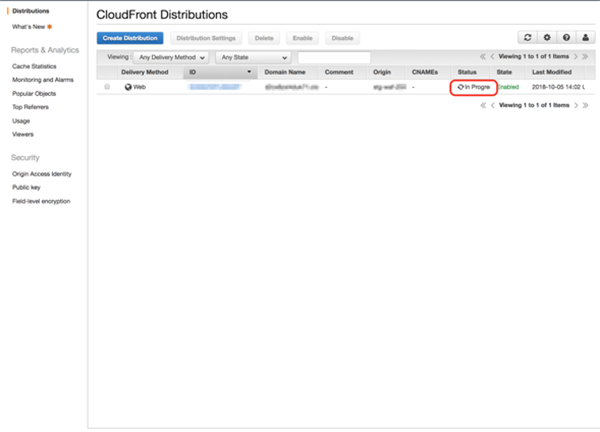600x432 pixels.
Task: Go to next page in top pager
Action: click(576, 57)
